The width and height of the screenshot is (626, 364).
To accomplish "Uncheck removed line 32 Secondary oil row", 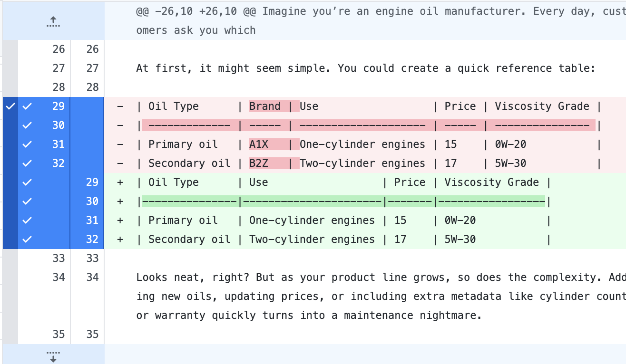I will 27,163.
